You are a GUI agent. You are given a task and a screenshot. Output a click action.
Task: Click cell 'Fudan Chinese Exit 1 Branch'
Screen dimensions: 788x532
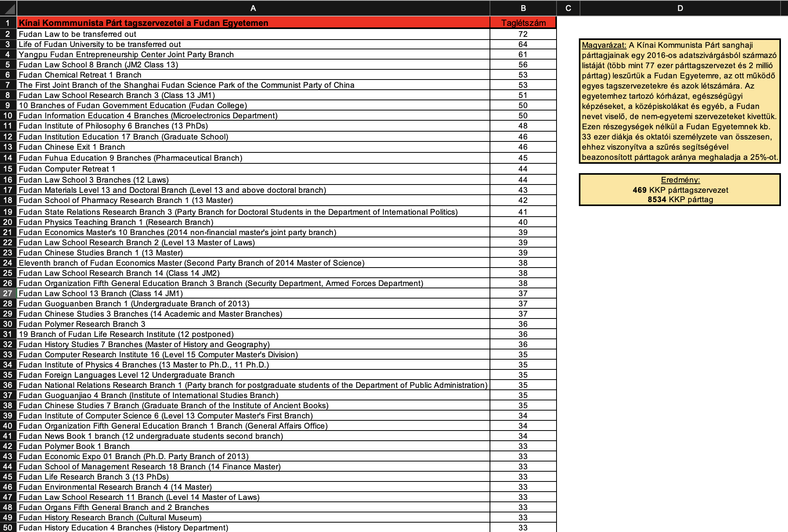[x=253, y=147]
